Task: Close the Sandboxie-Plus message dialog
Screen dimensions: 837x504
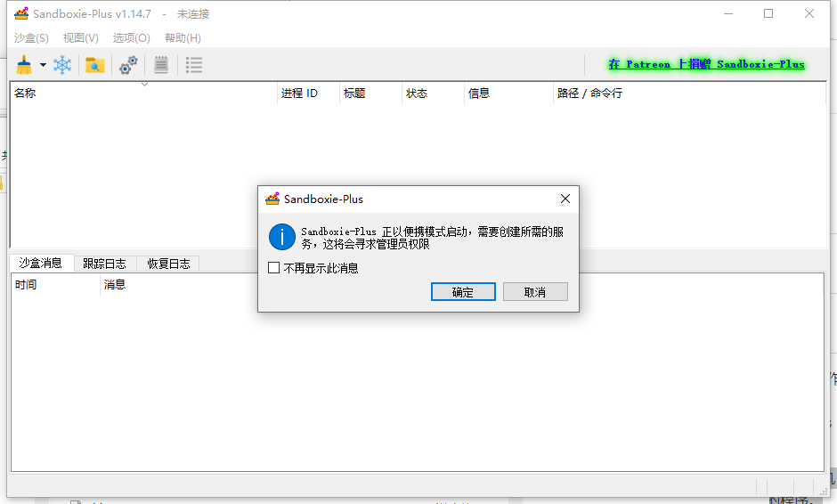Action: point(565,199)
